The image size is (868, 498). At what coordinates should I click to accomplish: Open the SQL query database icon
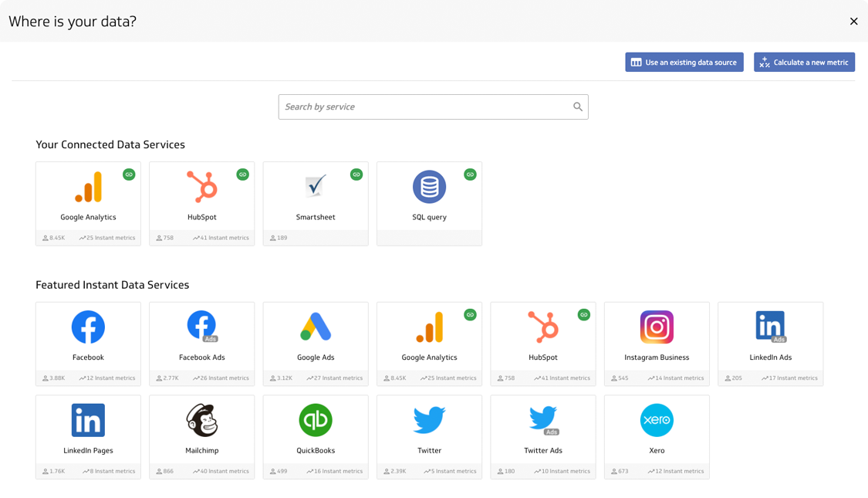tap(429, 187)
